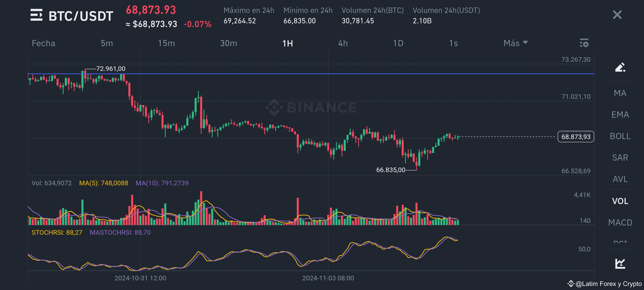Click the MA(5): 748,0088 volume label

click(104, 183)
